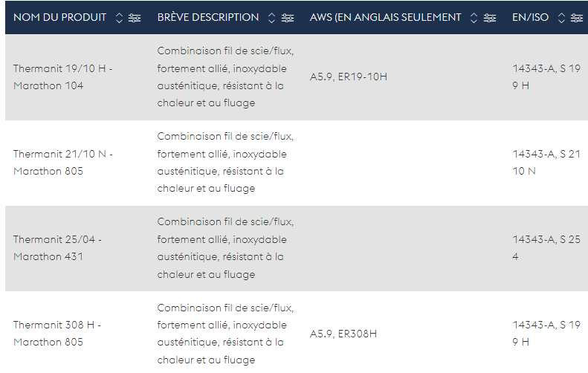Open filter icon for Brève Description

[288, 18]
